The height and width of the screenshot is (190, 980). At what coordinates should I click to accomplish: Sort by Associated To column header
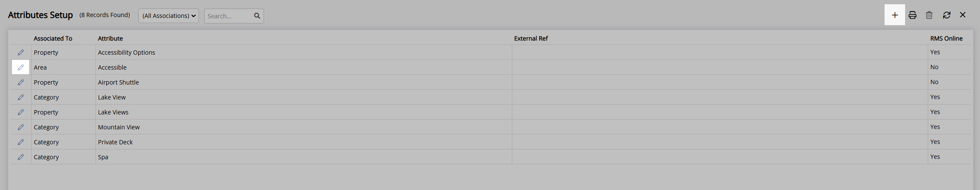point(53,38)
